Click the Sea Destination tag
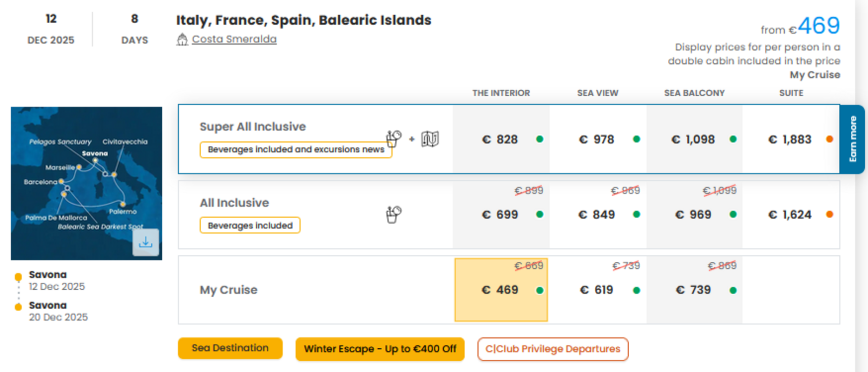 tap(230, 348)
